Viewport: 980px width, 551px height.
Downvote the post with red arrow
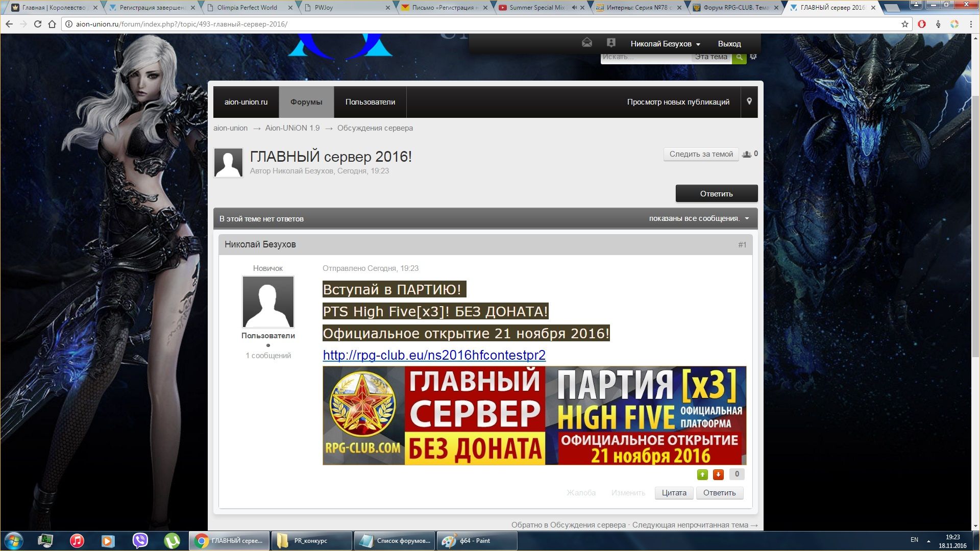(718, 475)
